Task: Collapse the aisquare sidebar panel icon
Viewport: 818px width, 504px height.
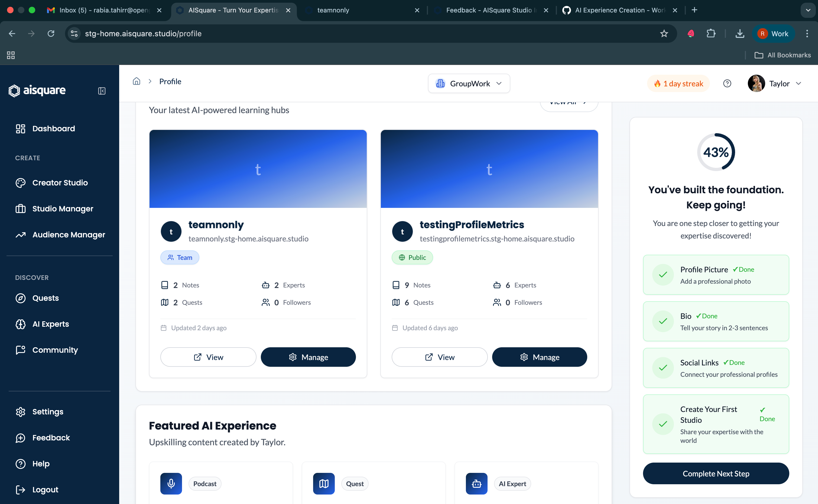Action: click(x=102, y=91)
